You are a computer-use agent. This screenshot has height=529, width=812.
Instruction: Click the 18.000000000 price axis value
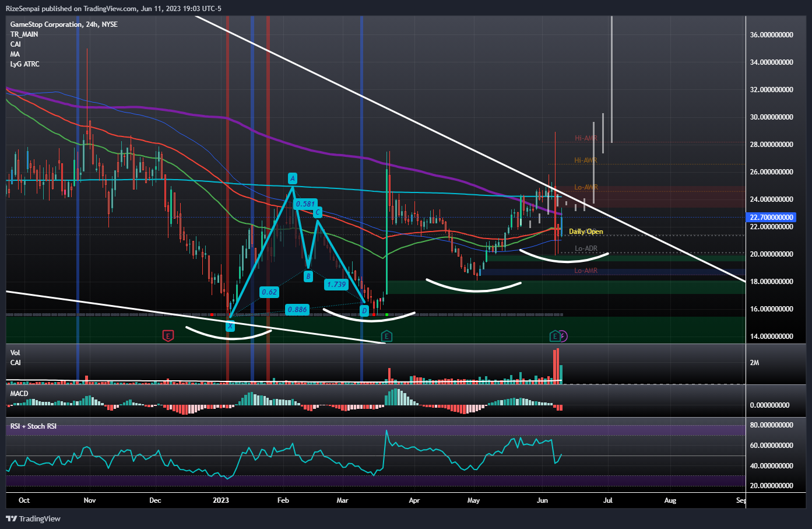click(771, 282)
